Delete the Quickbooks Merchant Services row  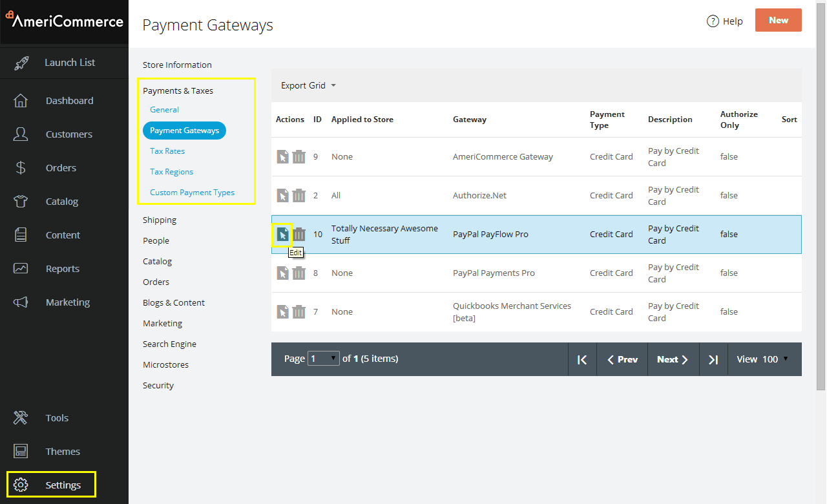point(298,312)
